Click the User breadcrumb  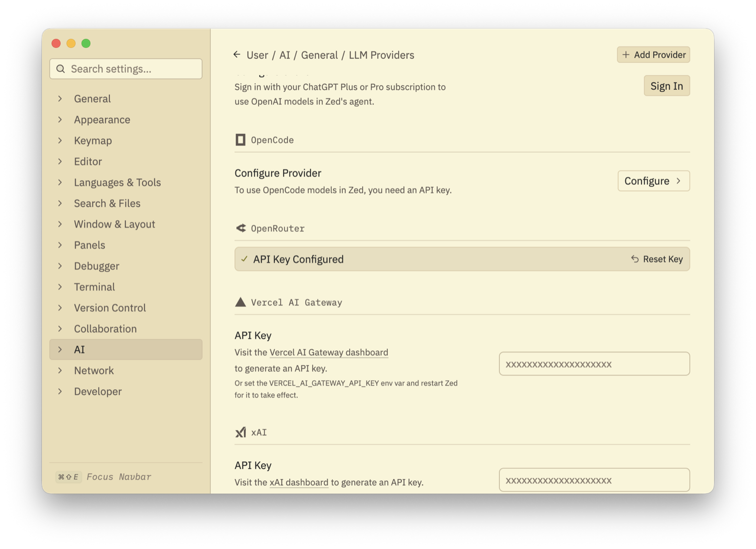pyautogui.click(x=257, y=55)
